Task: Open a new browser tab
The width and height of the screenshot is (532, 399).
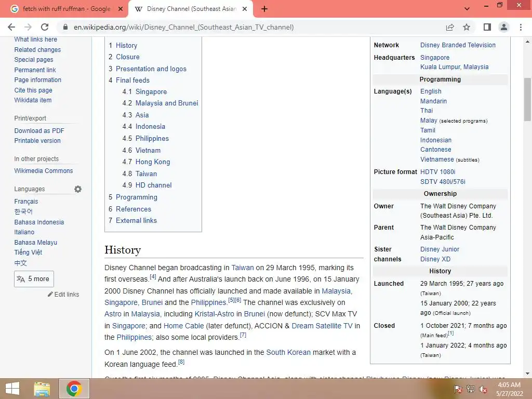Action: click(264, 9)
